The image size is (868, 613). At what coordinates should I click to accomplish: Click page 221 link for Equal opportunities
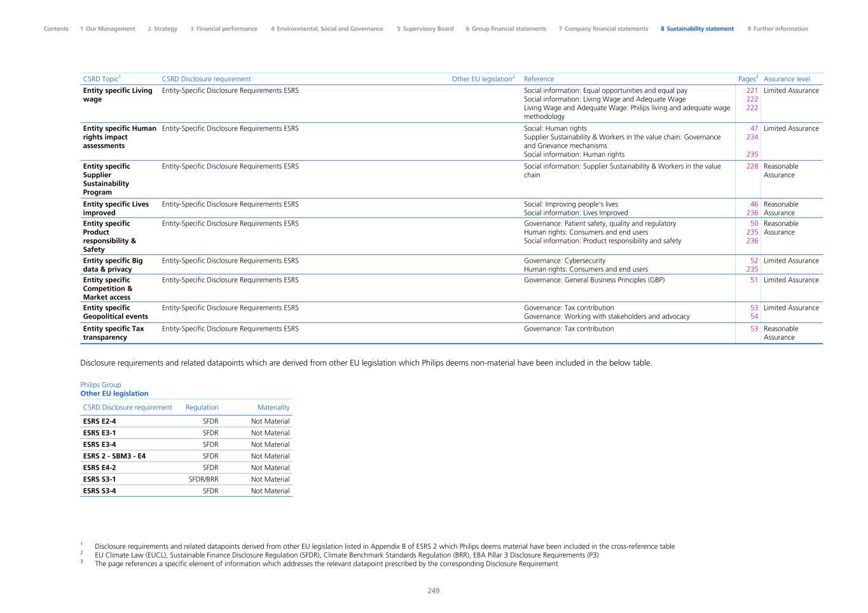click(752, 90)
